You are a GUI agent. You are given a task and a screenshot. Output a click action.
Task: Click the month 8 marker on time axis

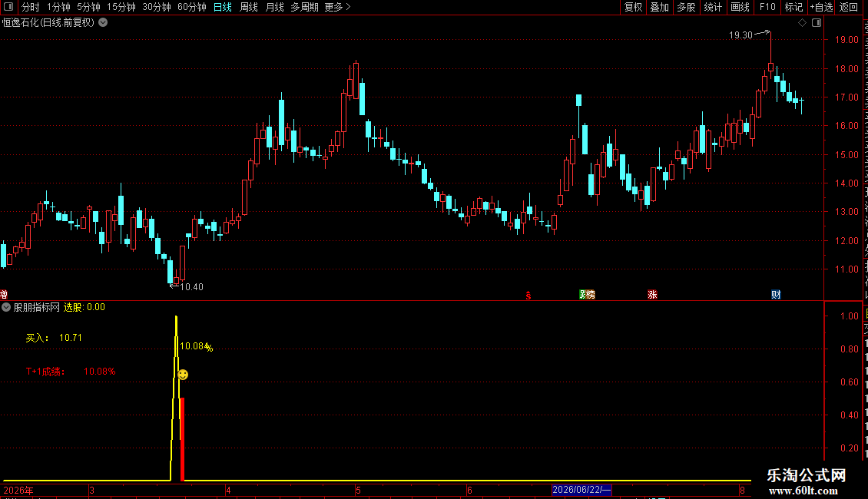coord(742,490)
